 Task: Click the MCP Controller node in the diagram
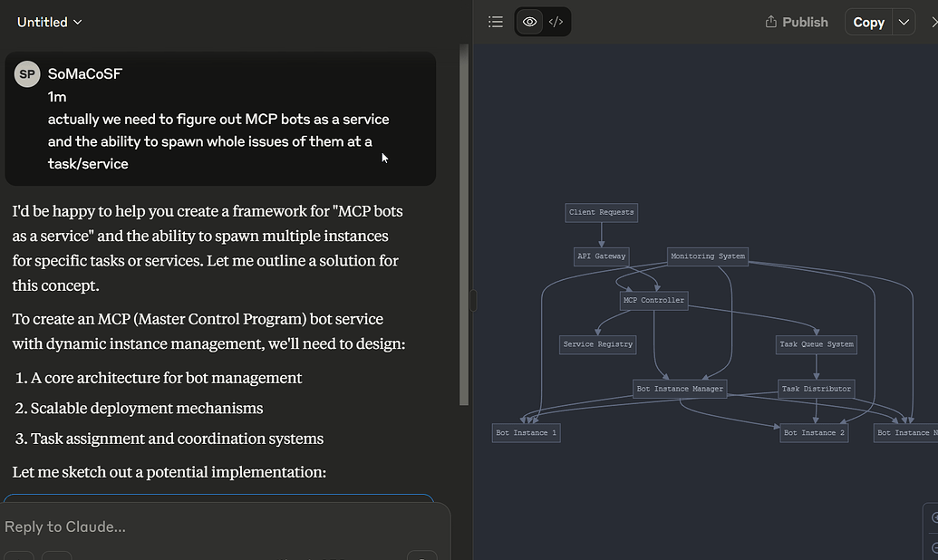653,299
